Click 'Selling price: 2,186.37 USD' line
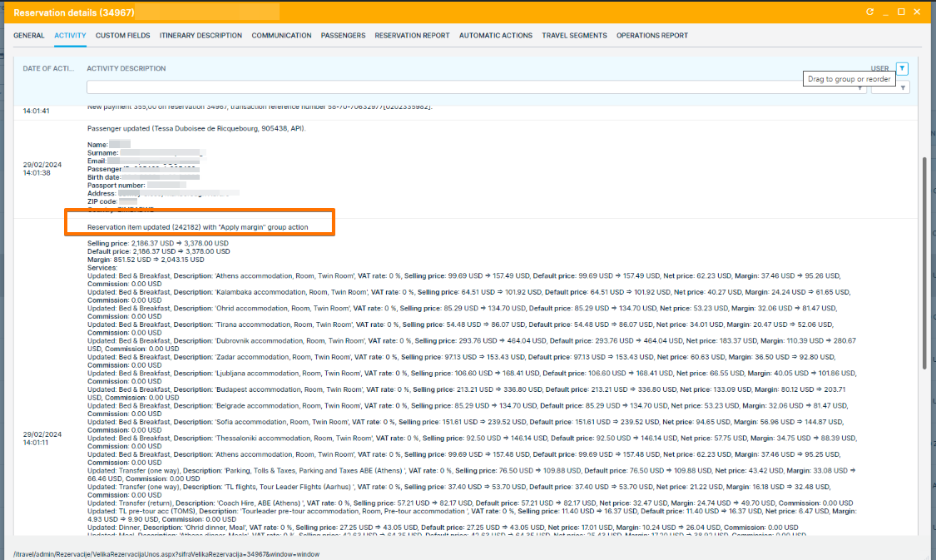 157,244
